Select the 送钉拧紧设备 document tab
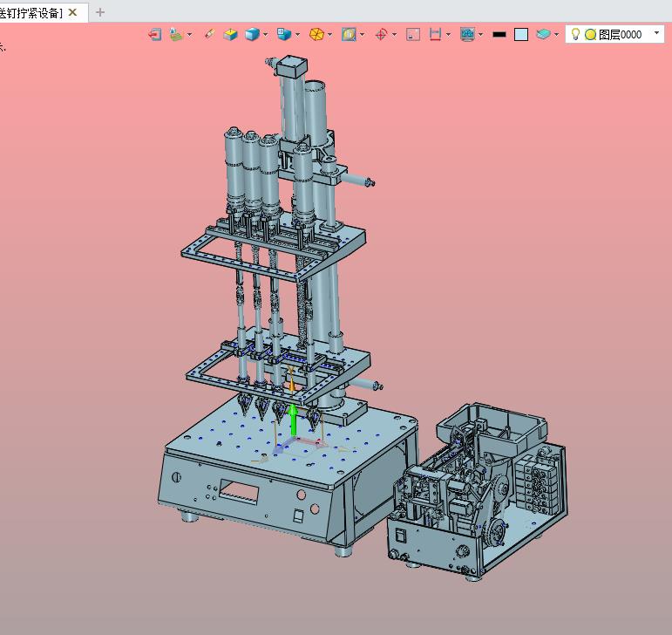 31,13
